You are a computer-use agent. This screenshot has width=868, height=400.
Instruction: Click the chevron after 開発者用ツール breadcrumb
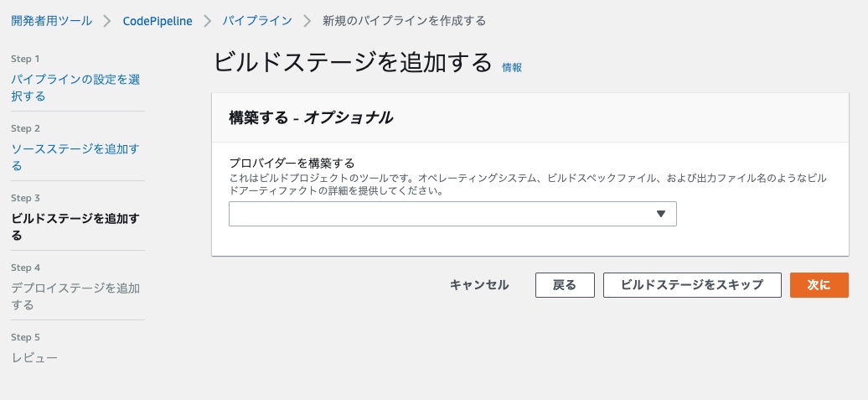[x=107, y=21]
